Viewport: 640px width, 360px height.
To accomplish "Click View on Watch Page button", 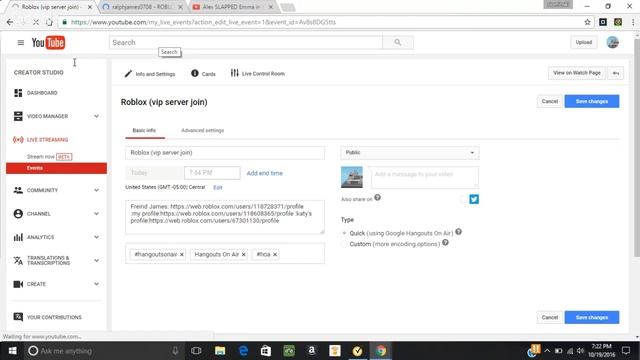I will tap(577, 73).
